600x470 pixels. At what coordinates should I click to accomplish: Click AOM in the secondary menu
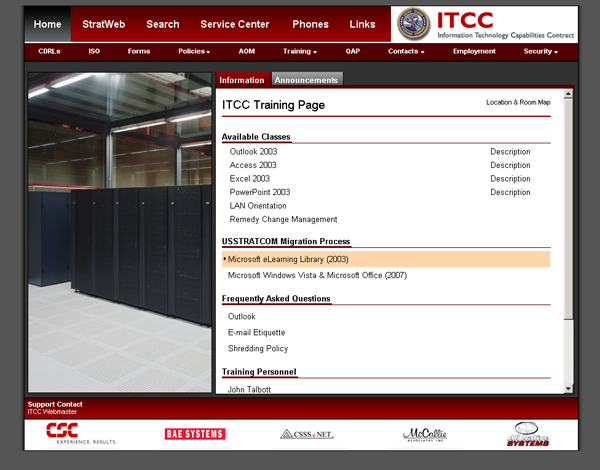pos(247,51)
